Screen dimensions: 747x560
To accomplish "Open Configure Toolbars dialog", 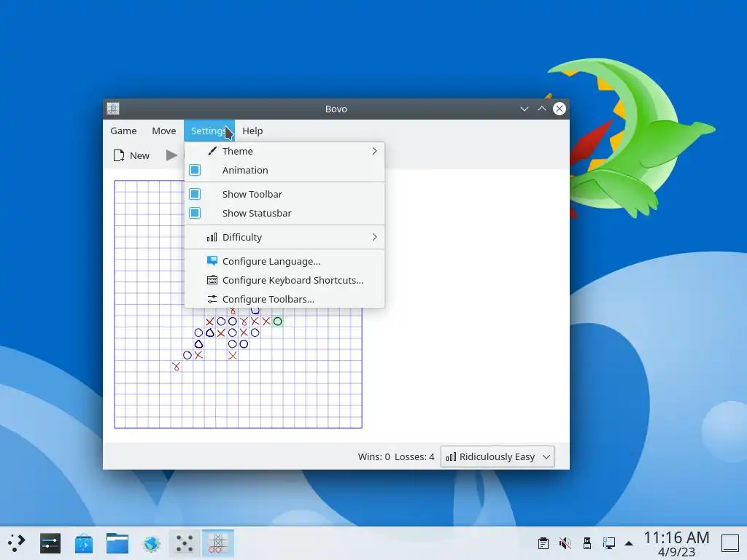I will click(285, 299).
